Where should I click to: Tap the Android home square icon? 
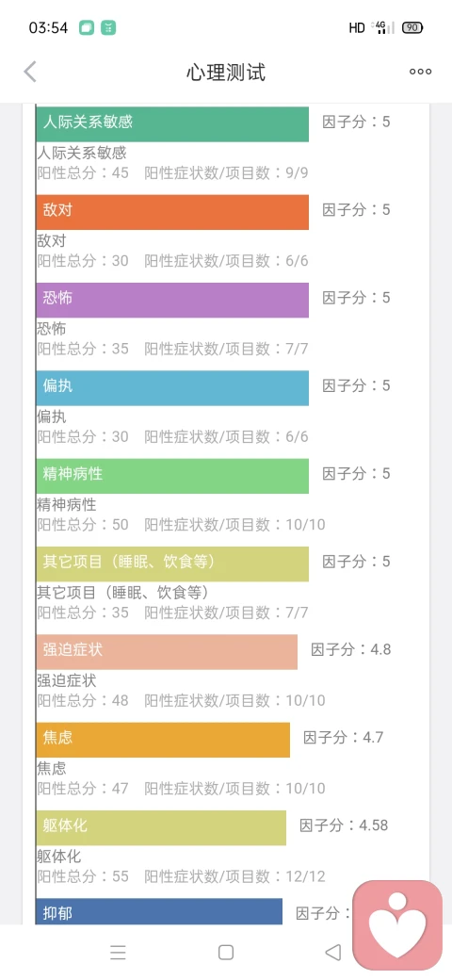coord(226,952)
